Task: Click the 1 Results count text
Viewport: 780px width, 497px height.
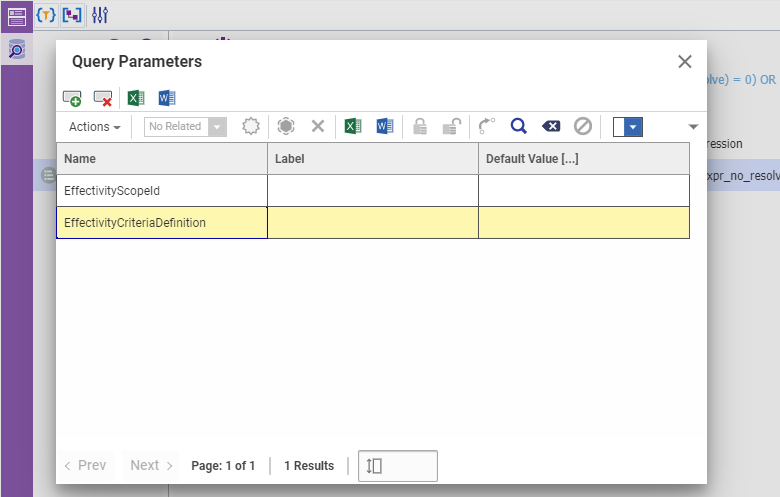Action: [309, 466]
